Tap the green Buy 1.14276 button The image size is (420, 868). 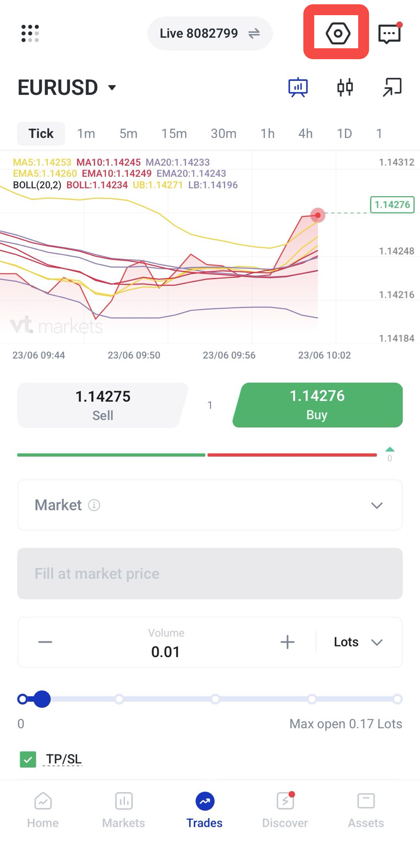pos(317,405)
